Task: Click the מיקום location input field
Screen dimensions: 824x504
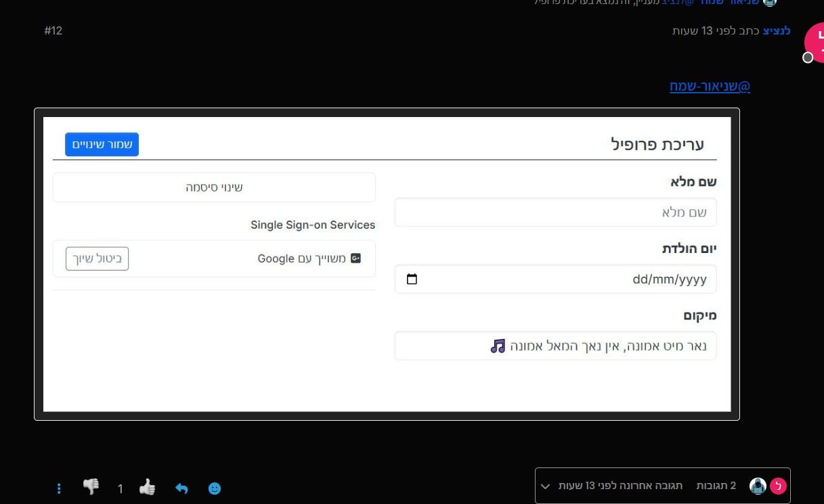Action: pyautogui.click(x=555, y=346)
